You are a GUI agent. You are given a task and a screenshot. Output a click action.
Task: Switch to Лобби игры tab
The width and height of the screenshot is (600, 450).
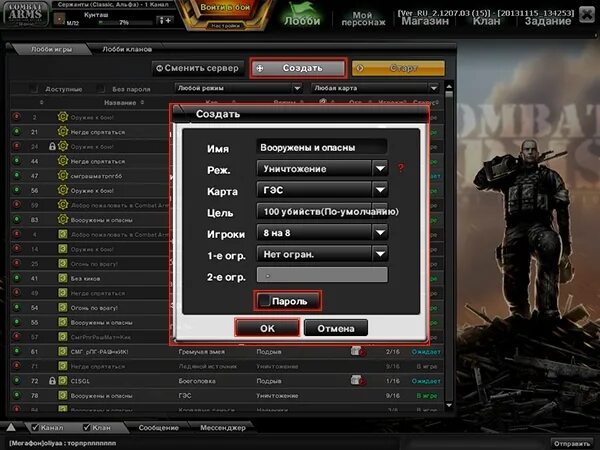(51, 49)
